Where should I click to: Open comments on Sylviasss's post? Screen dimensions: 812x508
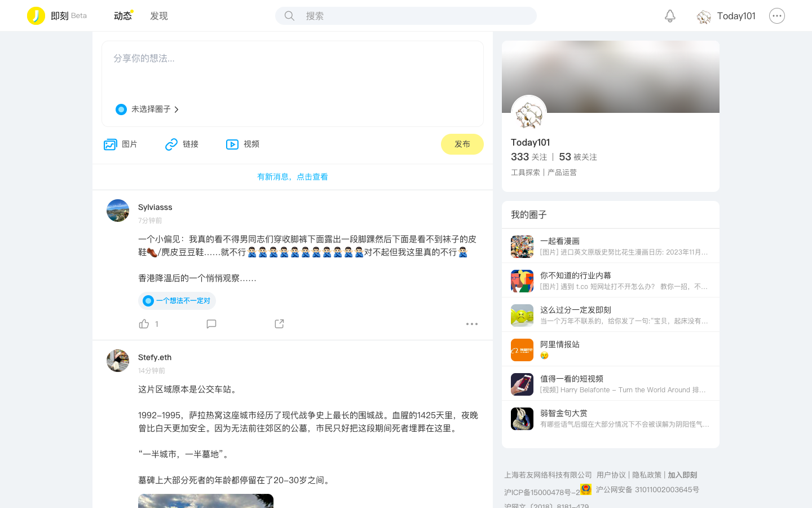(x=211, y=323)
